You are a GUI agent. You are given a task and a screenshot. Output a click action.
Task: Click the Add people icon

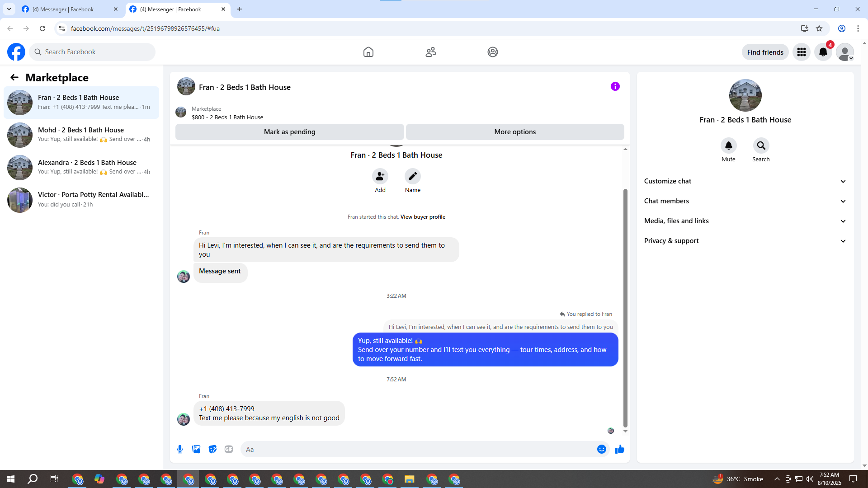(380, 176)
